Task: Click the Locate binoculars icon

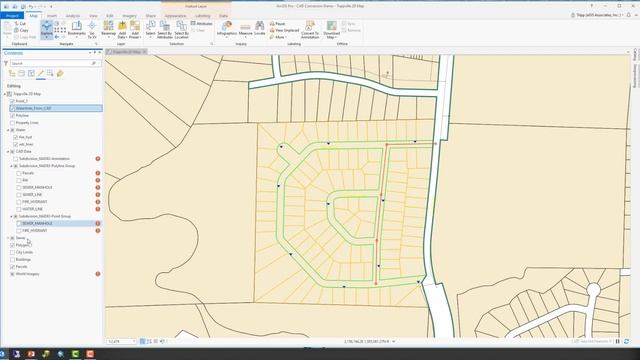Action: 260,29
